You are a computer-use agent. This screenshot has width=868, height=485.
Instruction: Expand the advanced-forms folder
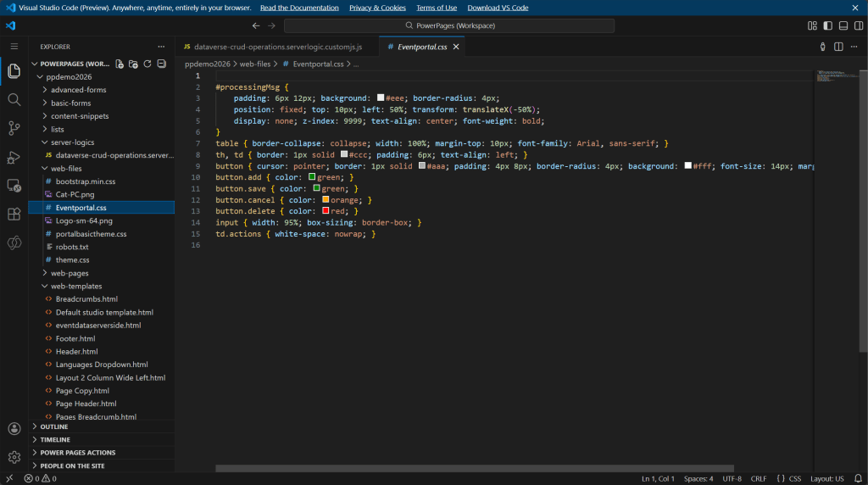[78, 90]
